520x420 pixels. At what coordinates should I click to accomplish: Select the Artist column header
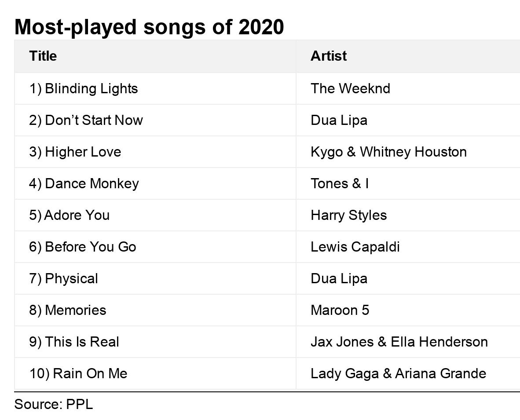click(x=329, y=56)
